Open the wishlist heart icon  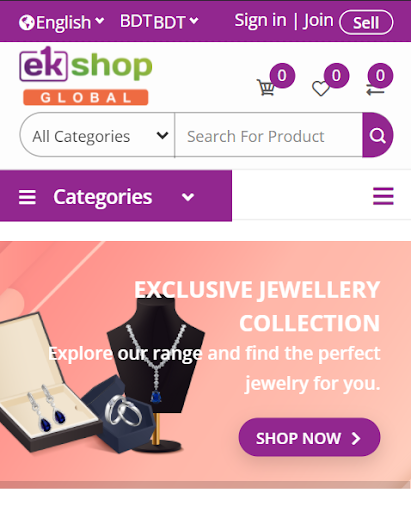321,89
